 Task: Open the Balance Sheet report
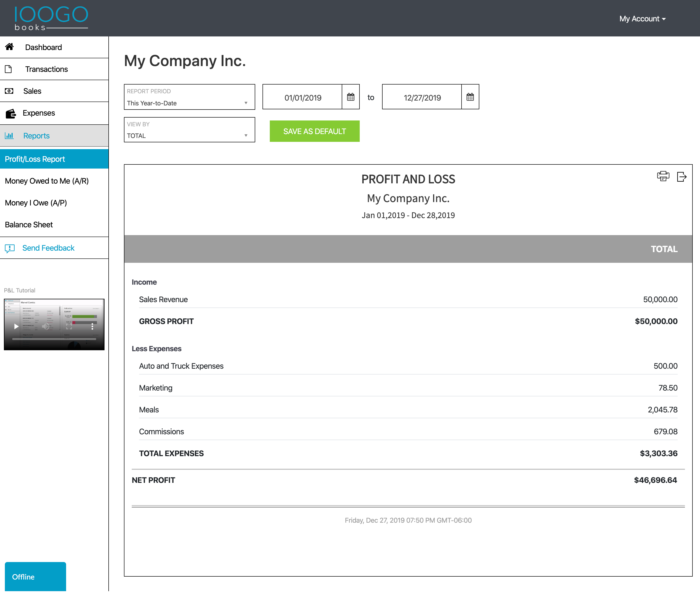(29, 225)
